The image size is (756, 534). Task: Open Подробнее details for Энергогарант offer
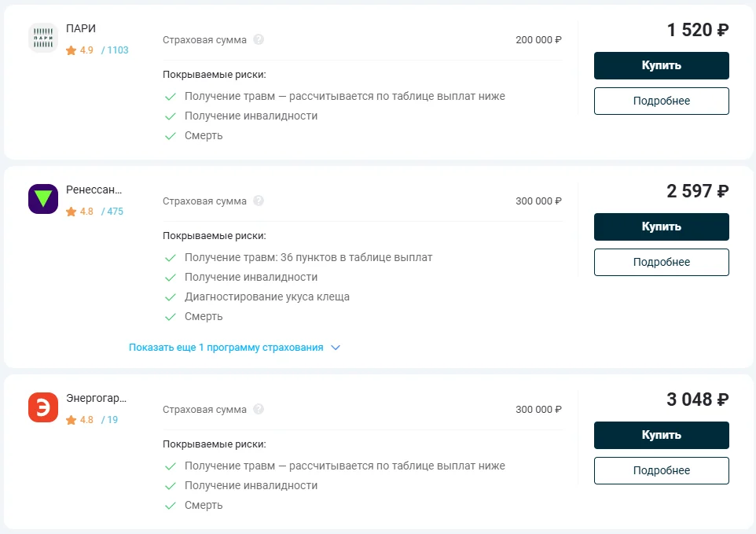coord(661,470)
